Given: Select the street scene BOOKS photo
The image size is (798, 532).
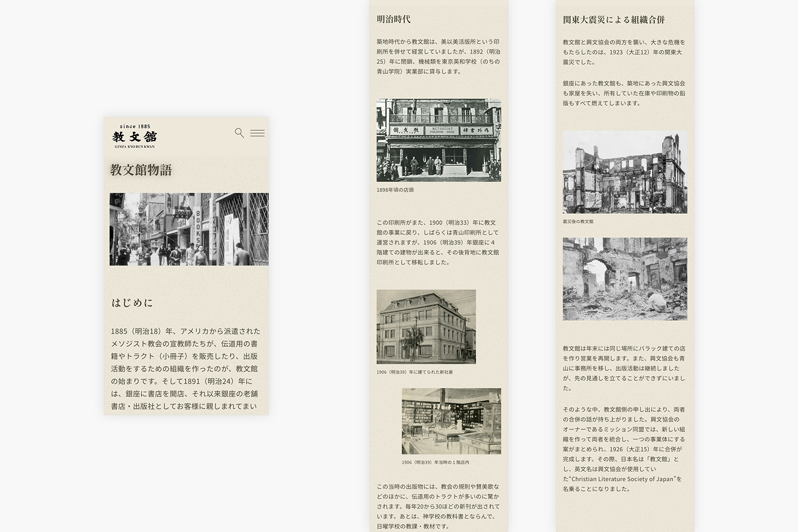Looking at the screenshot, I should tap(189, 229).
